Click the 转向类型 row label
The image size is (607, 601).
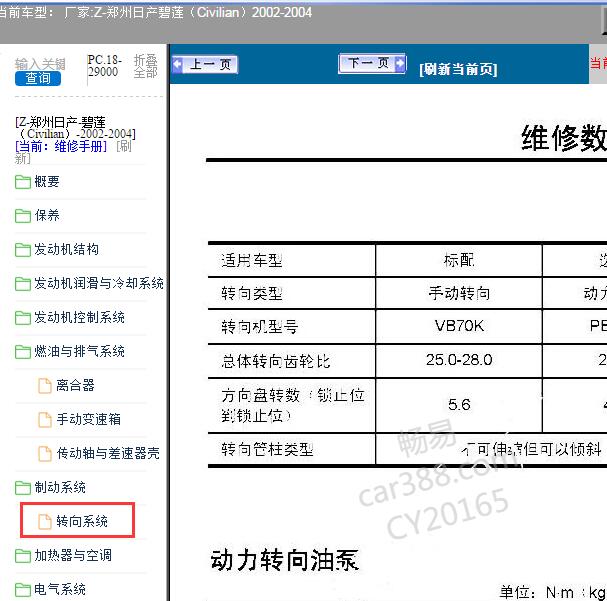click(x=252, y=293)
